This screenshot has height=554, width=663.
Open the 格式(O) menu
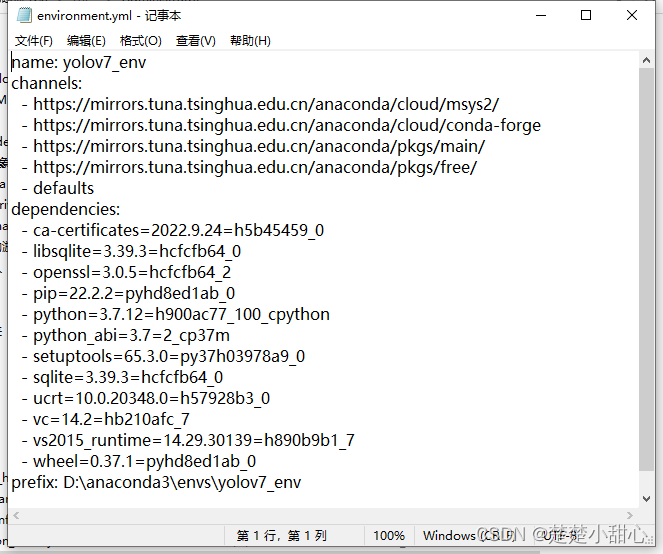[141, 41]
